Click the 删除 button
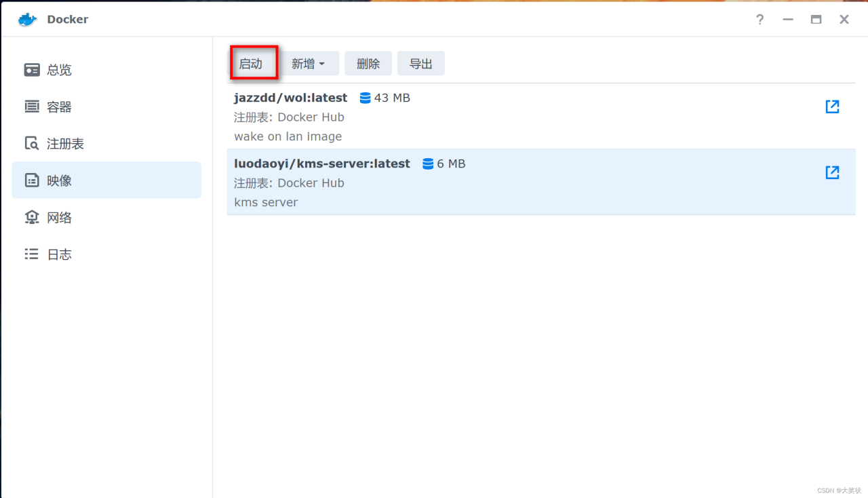Screen dimensions: 868x498 [x=368, y=63]
